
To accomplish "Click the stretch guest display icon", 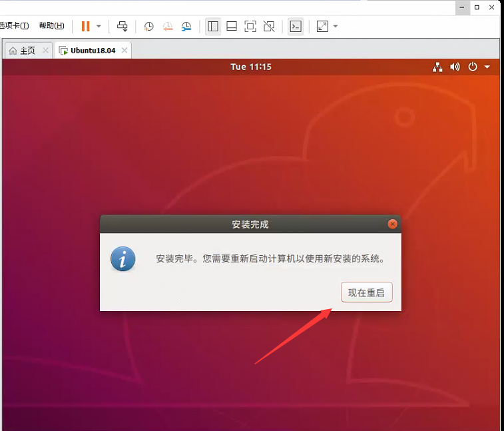I will [322, 27].
